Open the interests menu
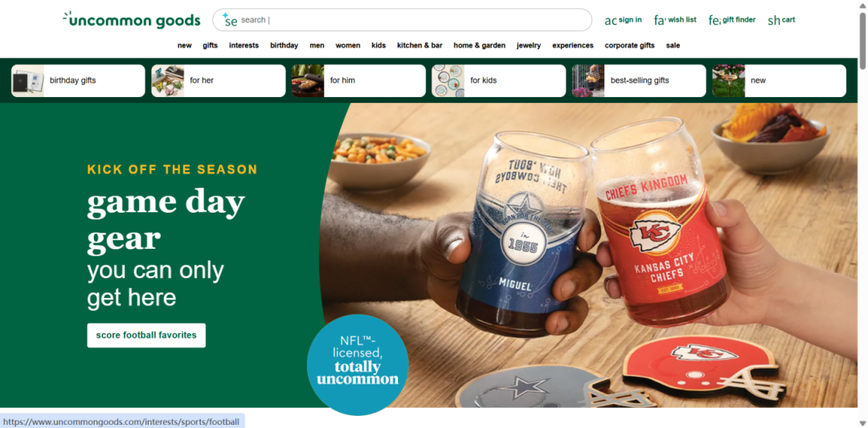The image size is (868, 428). tap(244, 45)
